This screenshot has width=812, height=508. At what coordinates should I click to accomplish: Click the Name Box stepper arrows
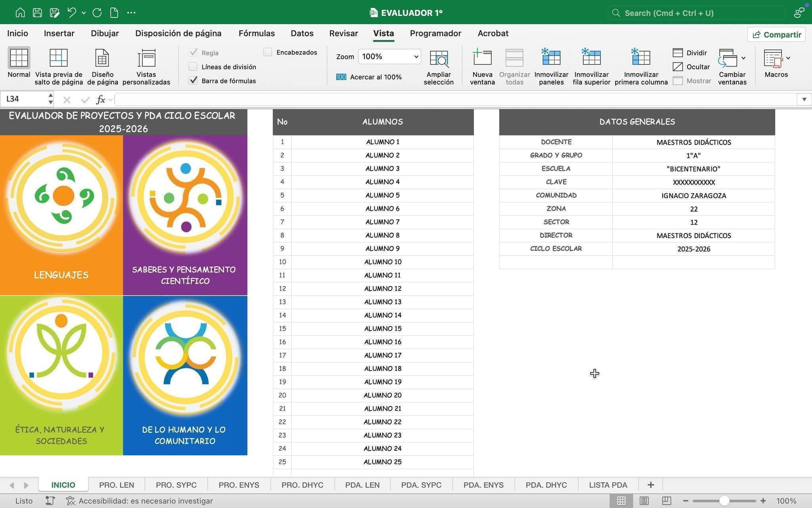(50, 99)
